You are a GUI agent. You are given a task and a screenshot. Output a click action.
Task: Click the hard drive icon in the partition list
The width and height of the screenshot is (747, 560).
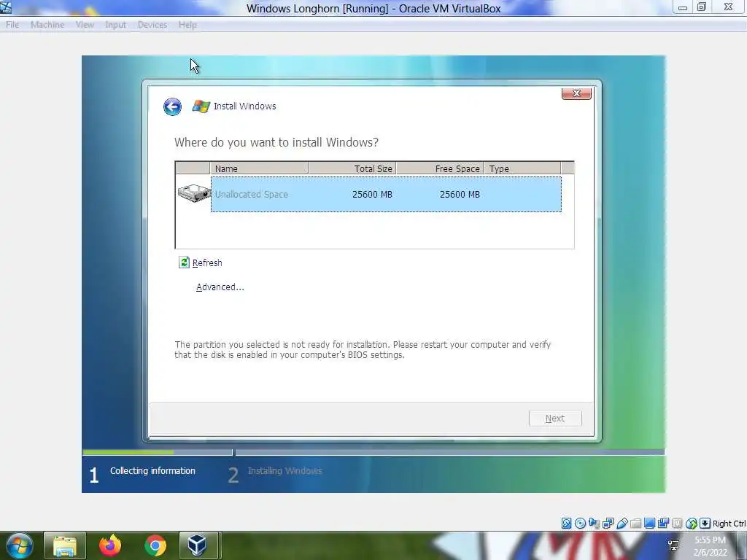[194, 193]
